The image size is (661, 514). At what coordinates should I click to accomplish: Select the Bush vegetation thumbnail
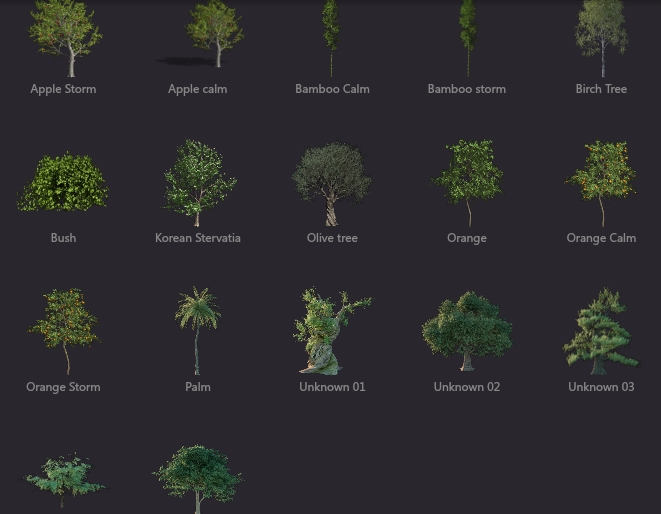point(63,183)
